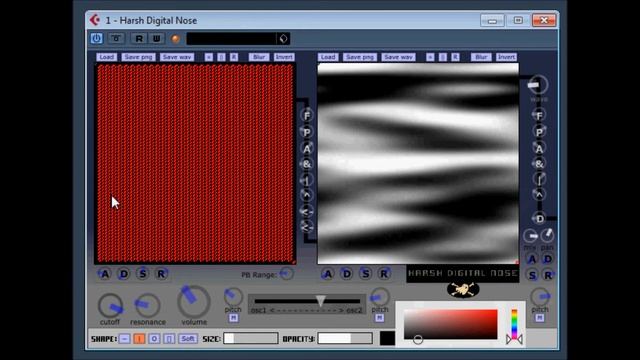Image resolution: width=640 pixels, height=360 pixels.
Task: Click the P knob on the right strip
Action: (x=539, y=132)
